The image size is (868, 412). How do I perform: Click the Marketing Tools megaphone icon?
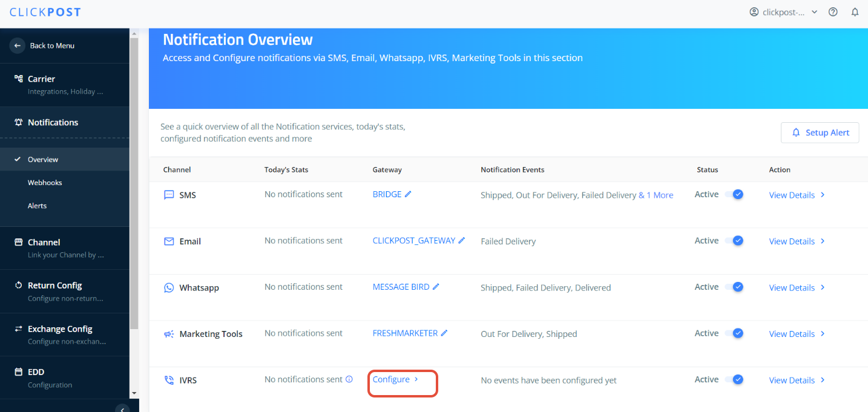(169, 334)
